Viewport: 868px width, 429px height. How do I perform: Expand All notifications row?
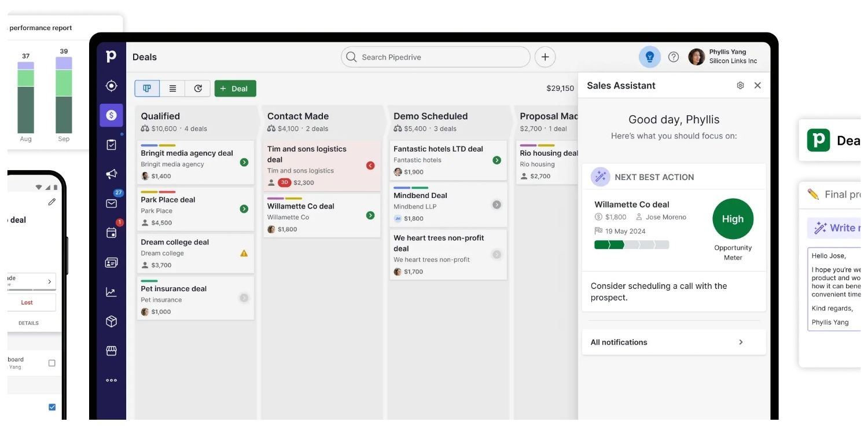[x=674, y=342]
